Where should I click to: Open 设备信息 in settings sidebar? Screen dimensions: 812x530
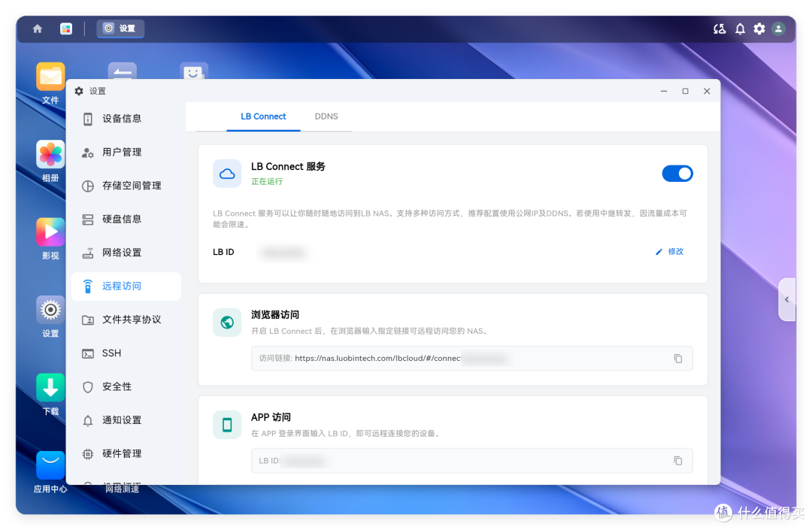tap(126, 119)
